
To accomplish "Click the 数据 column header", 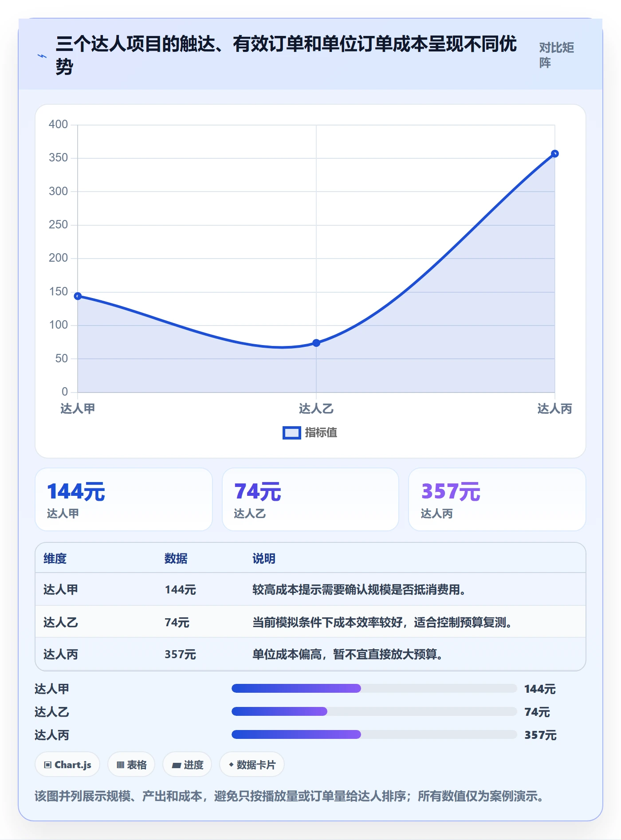I will (176, 558).
